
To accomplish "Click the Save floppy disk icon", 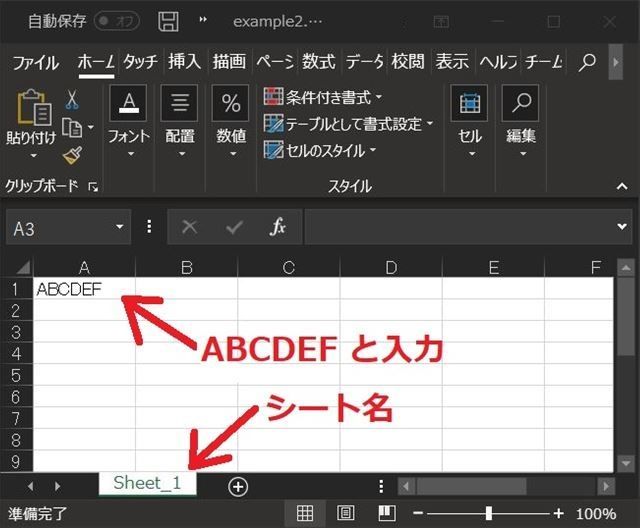I will [x=168, y=21].
